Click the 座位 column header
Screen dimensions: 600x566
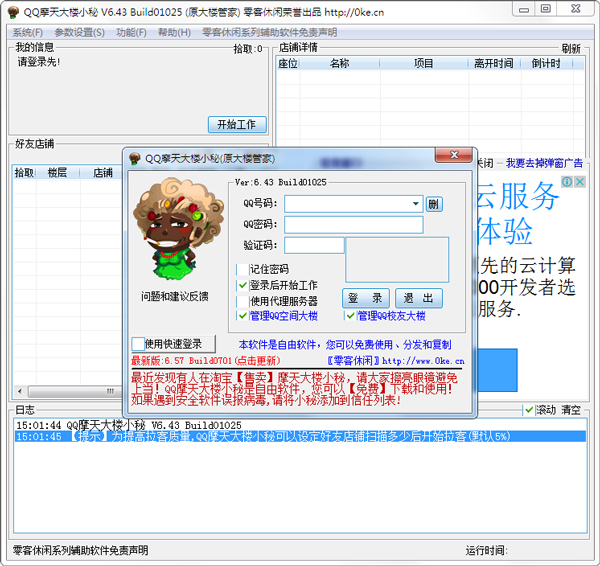pyautogui.click(x=288, y=64)
